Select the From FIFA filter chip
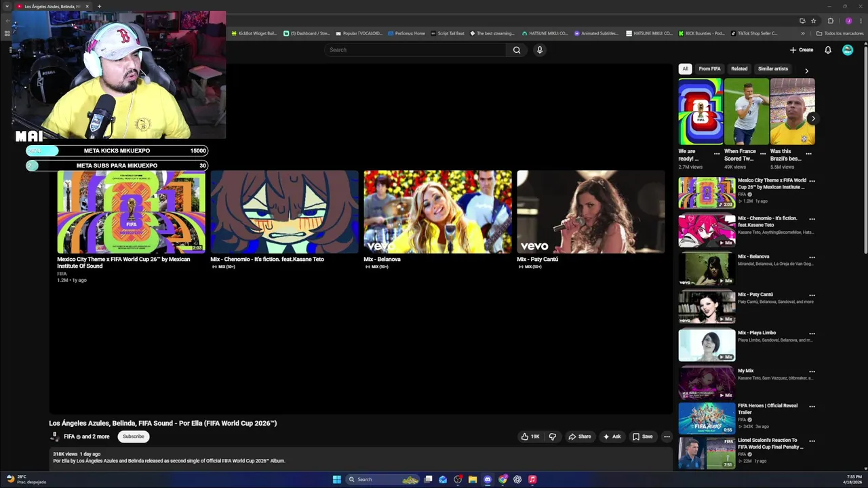The height and width of the screenshot is (488, 868). click(x=709, y=68)
